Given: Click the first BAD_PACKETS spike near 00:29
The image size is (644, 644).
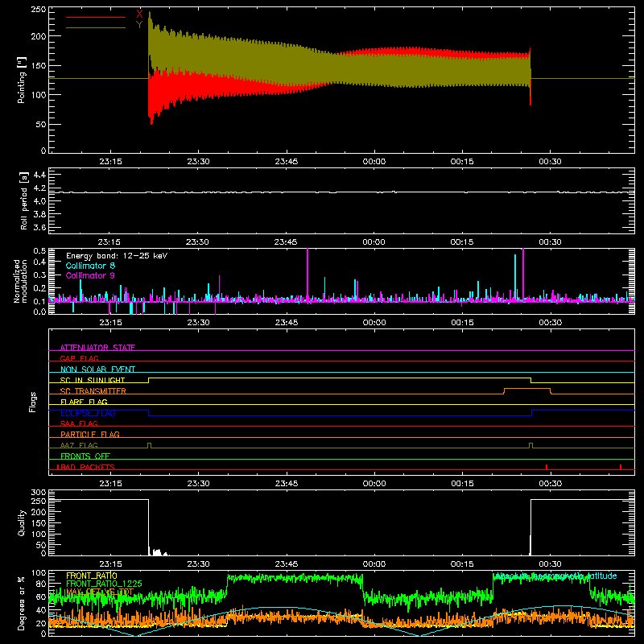Looking at the screenshot, I should point(547,467).
